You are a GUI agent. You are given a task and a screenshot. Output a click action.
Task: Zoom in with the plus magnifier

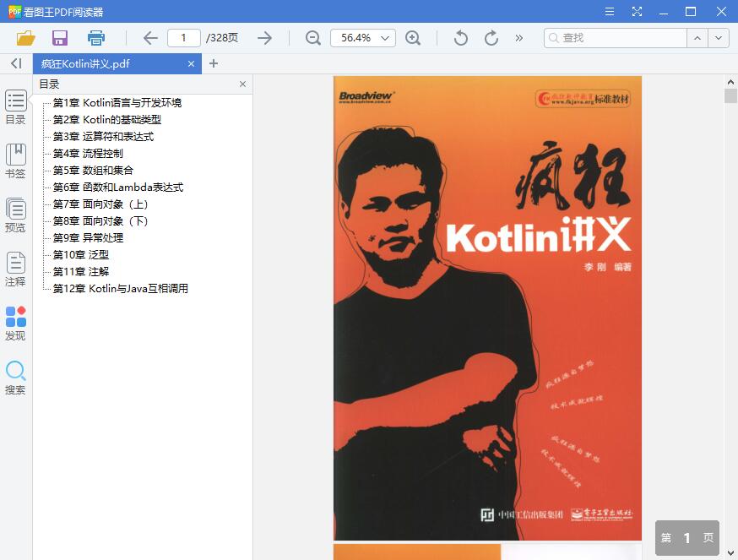[x=413, y=38]
